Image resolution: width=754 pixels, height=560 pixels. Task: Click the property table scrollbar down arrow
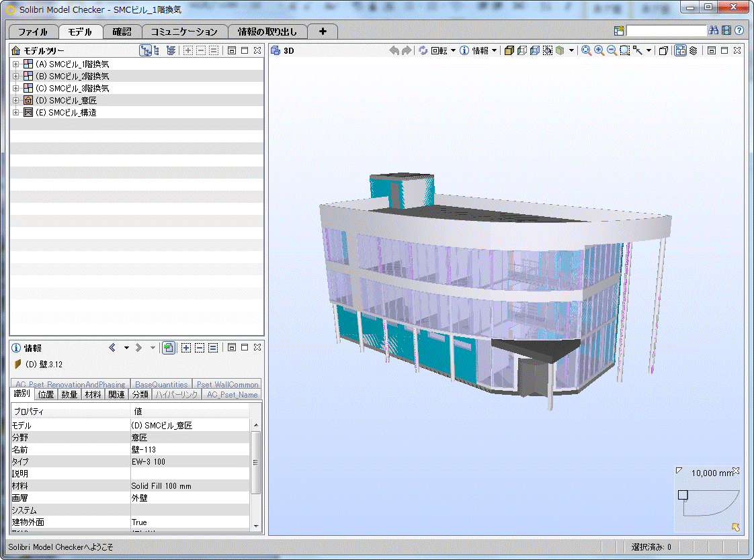tap(256, 526)
